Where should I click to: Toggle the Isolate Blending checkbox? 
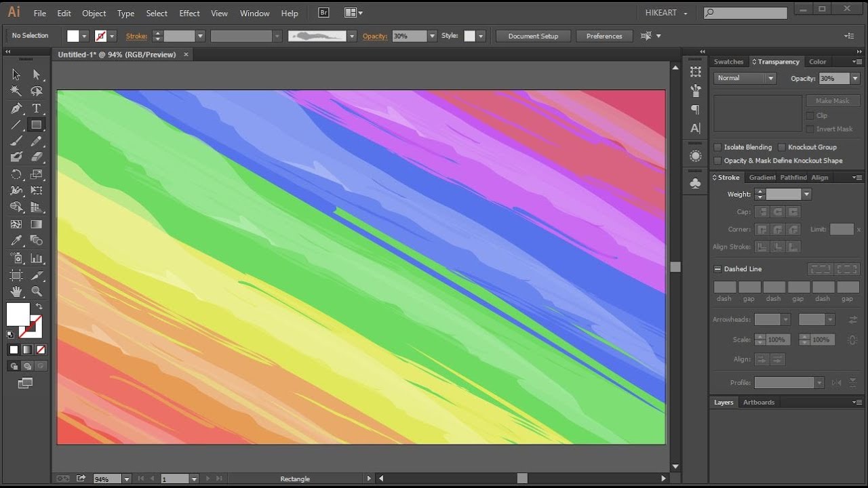pyautogui.click(x=718, y=147)
